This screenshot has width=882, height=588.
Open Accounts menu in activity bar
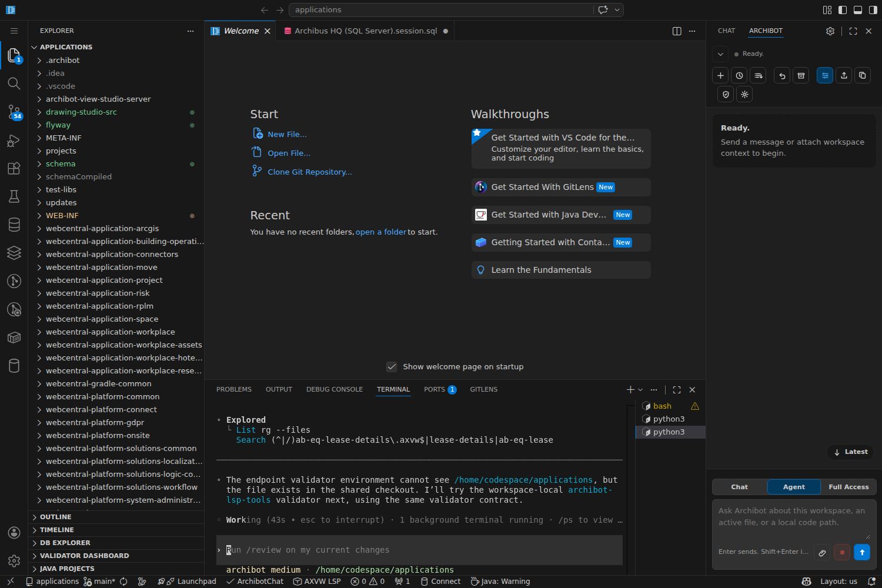(14, 533)
